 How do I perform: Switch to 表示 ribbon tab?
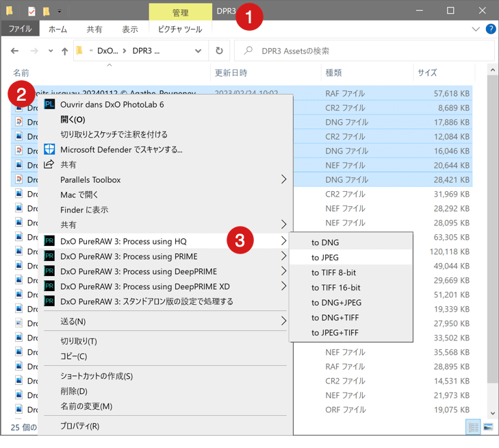point(130,29)
